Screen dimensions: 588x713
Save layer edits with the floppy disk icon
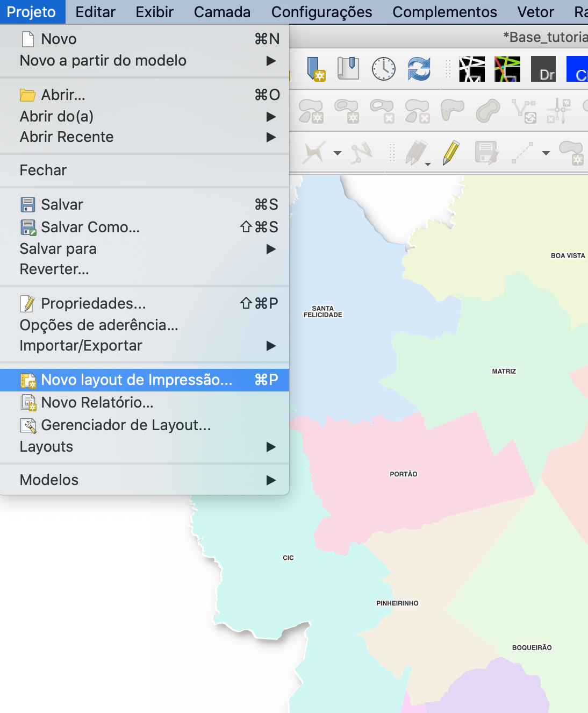(x=486, y=152)
